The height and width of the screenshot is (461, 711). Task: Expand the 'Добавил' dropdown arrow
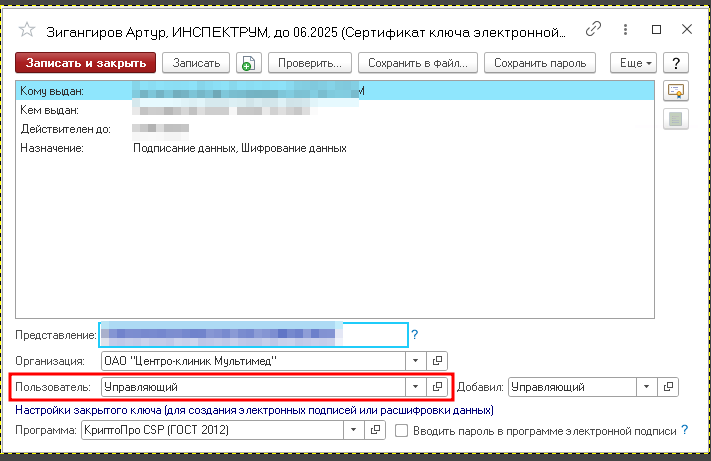click(647, 387)
